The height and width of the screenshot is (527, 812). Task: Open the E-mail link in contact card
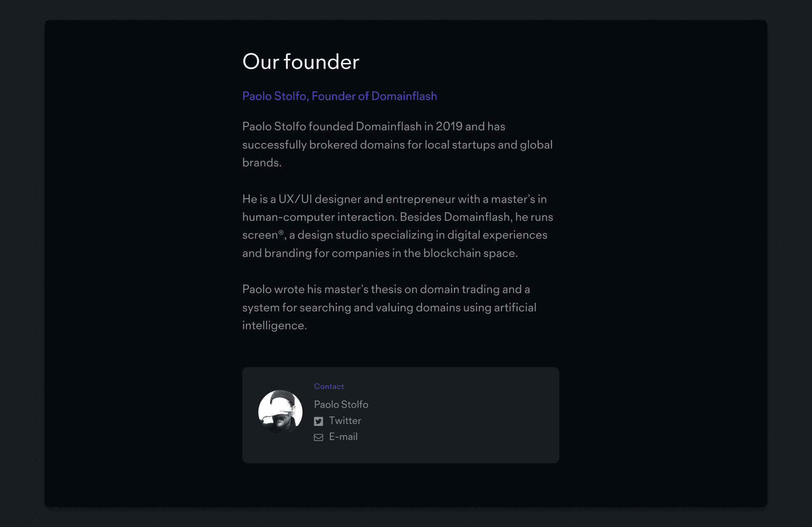click(343, 437)
